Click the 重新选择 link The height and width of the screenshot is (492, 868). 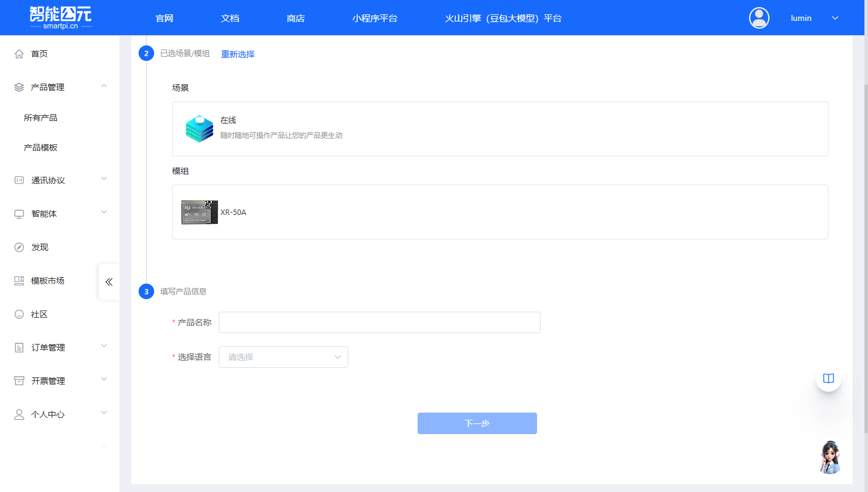pyautogui.click(x=238, y=54)
